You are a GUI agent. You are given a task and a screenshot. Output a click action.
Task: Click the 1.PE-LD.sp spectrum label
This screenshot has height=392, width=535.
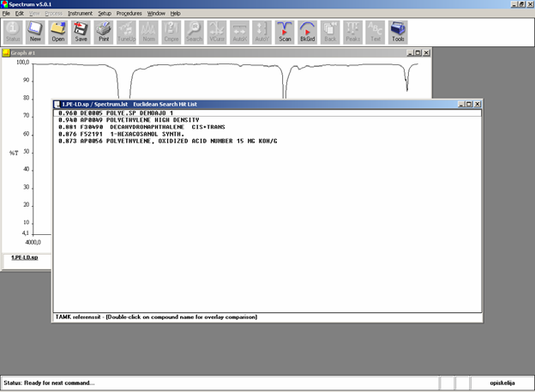25,257
